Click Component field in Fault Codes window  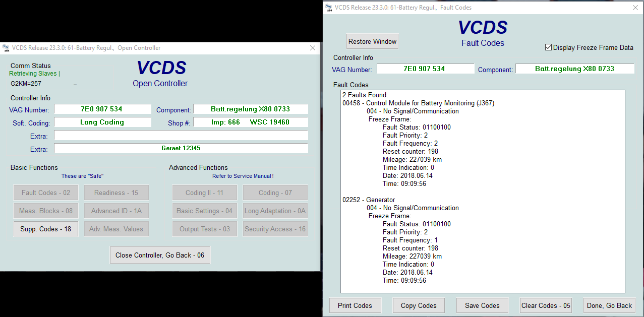click(575, 69)
